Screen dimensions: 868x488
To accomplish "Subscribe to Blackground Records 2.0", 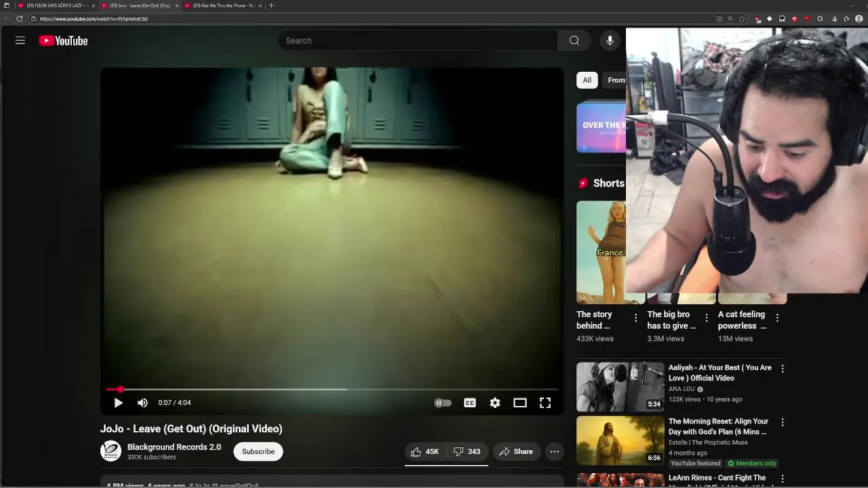I will coord(258,451).
